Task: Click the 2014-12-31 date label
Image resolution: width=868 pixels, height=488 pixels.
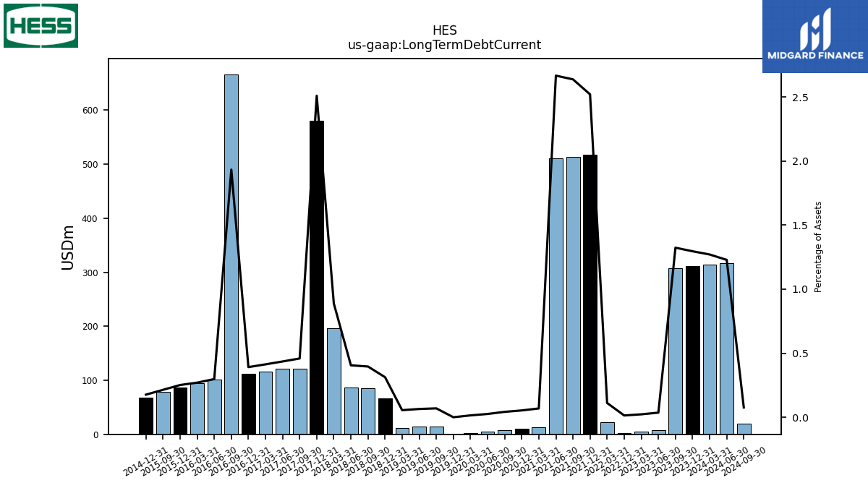Action: pos(146,461)
